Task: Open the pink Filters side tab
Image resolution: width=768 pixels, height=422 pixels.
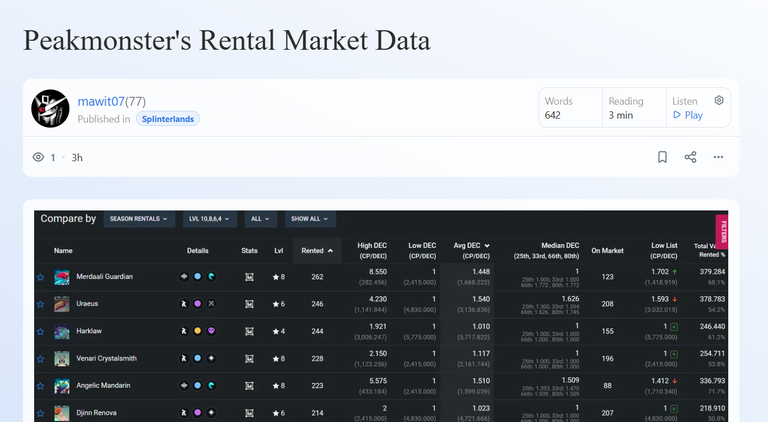Action: (x=722, y=231)
